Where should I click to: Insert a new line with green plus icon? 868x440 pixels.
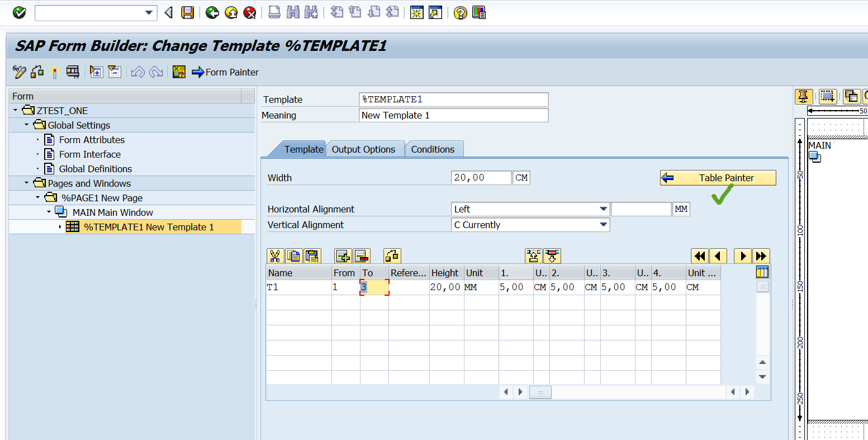[x=343, y=256]
